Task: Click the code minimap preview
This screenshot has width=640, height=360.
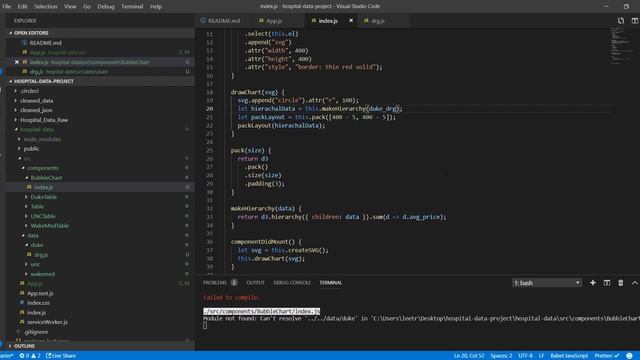Action: pyautogui.click(x=621, y=46)
